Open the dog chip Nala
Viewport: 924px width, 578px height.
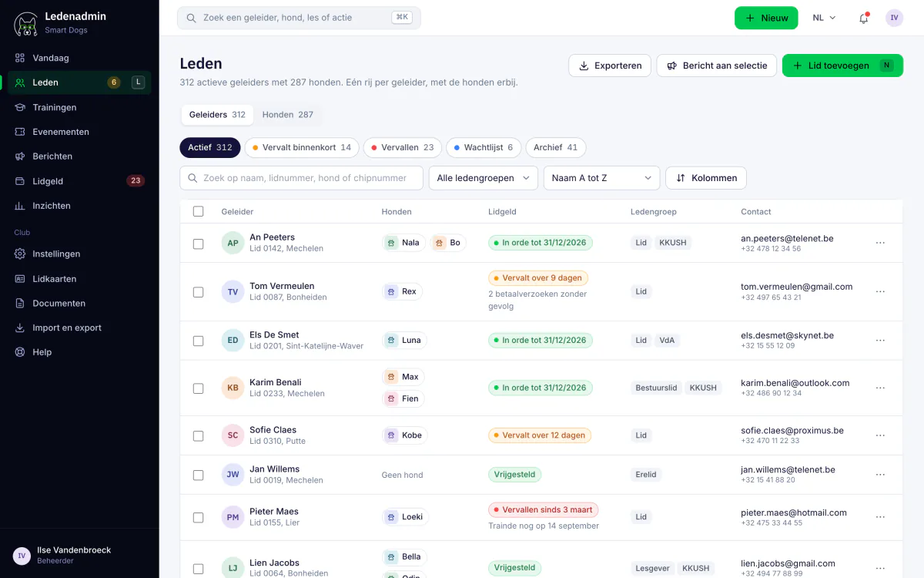(403, 243)
